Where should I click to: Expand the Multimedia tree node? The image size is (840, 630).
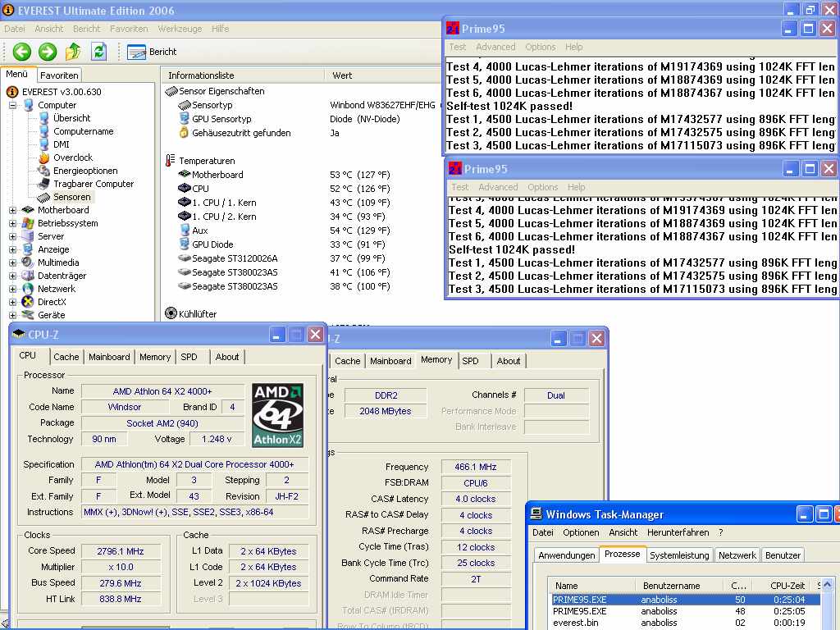coord(12,262)
